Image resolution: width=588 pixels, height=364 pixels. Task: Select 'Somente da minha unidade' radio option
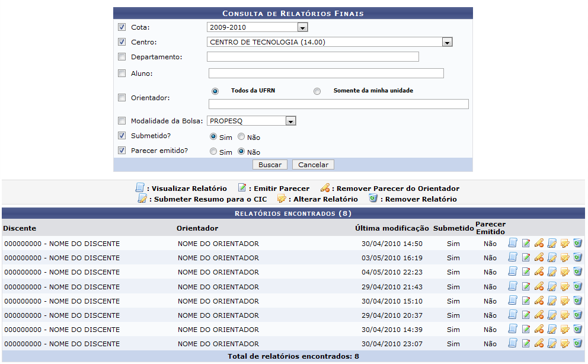[317, 91]
